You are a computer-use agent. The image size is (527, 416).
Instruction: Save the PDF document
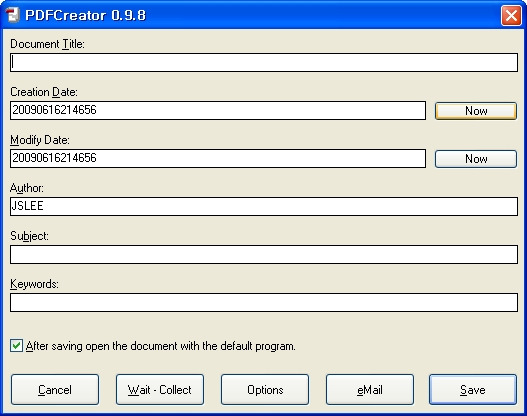point(473,390)
